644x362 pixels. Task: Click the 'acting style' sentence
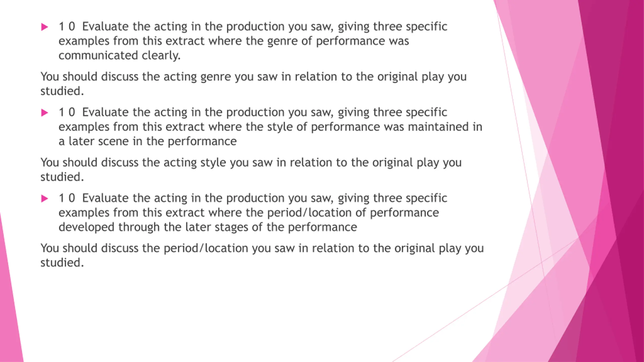[251, 170]
